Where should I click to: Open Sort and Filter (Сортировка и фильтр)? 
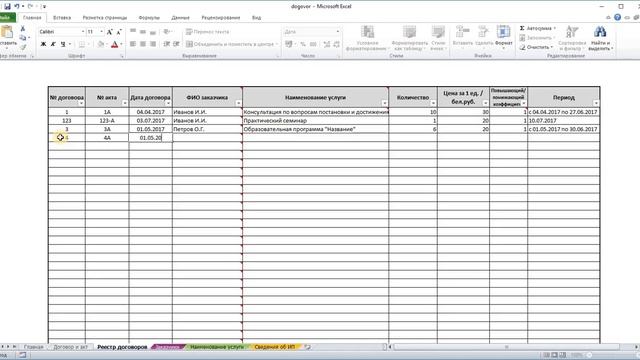tap(572, 38)
